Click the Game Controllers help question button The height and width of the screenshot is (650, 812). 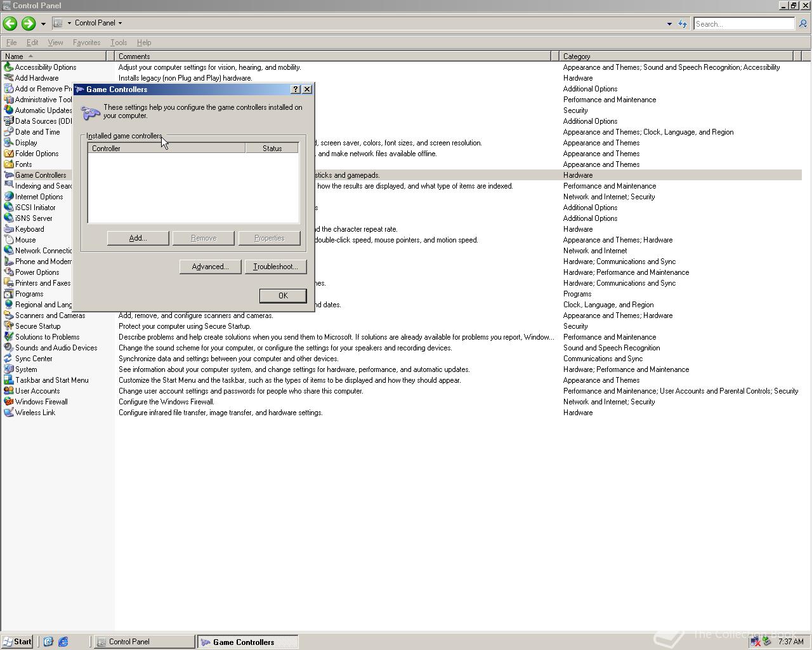point(296,90)
